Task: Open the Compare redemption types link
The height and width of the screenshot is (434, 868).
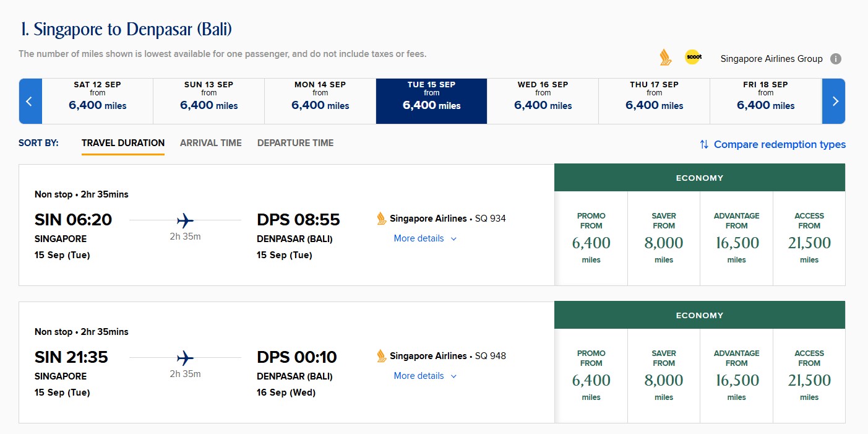Action: [780, 144]
